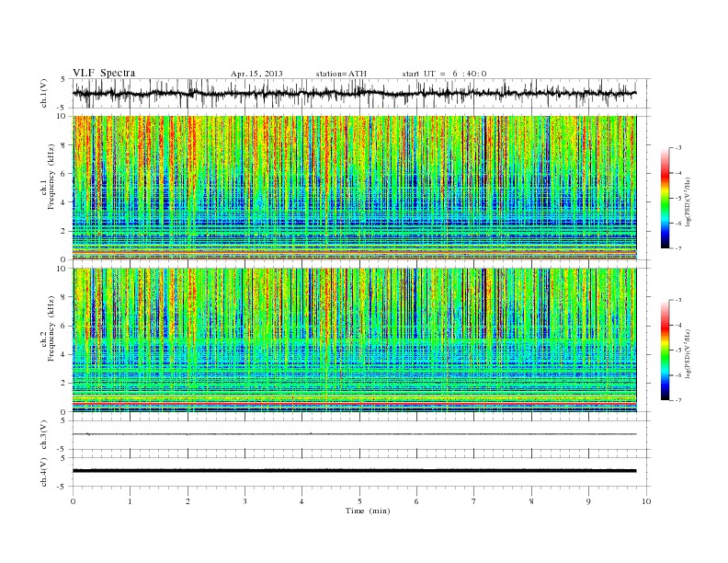Click the "-5" label on ch.2 color bar
The height and width of the screenshot is (563, 728).
[678, 350]
